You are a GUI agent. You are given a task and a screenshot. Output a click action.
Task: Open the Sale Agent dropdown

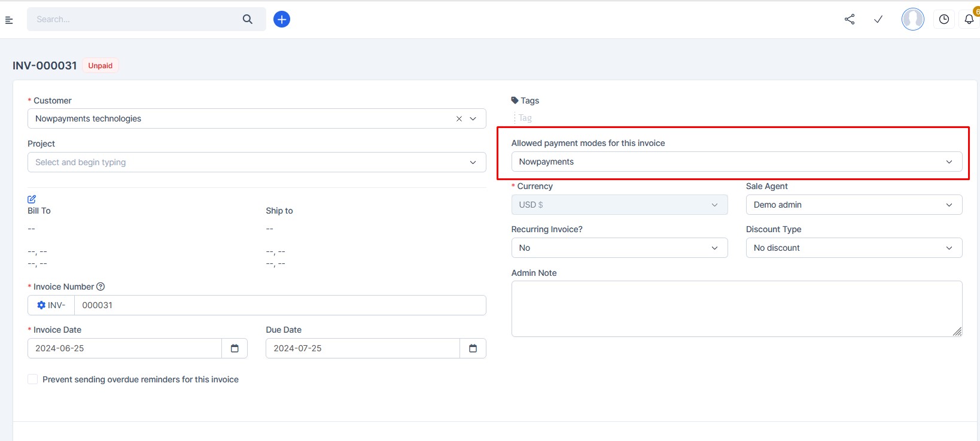tap(854, 205)
